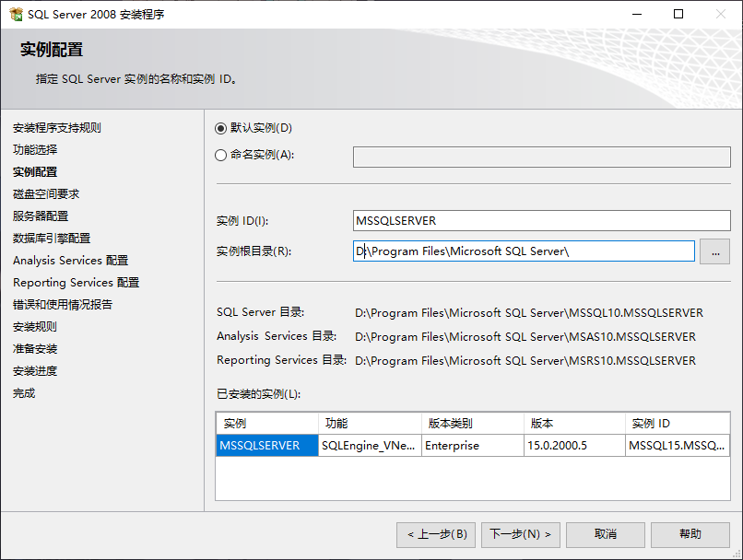The image size is (743, 560).
Task: Click the 帮助 help button
Action: 690,534
